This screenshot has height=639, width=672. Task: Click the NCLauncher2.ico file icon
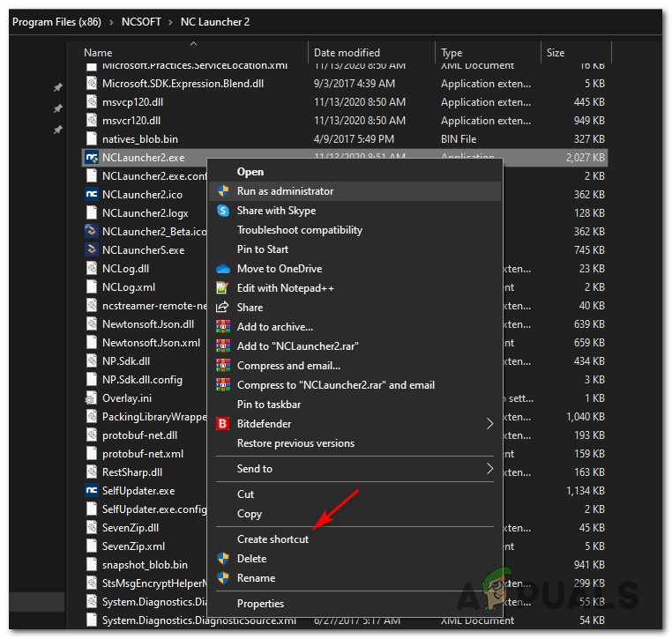(x=92, y=195)
